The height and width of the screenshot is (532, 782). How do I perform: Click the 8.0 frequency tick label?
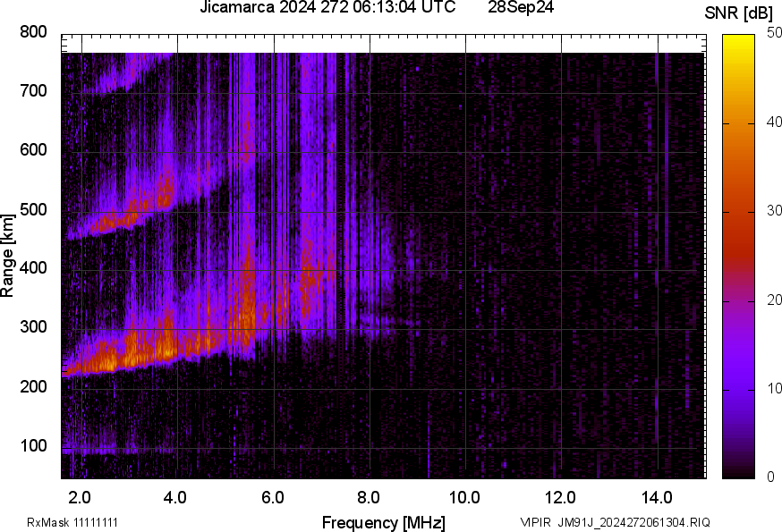coord(369,496)
